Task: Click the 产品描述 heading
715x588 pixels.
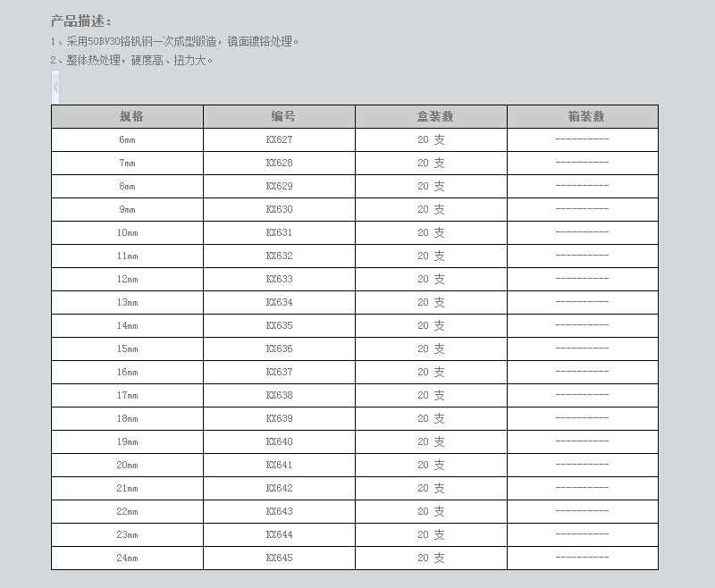Action: pyautogui.click(x=80, y=21)
